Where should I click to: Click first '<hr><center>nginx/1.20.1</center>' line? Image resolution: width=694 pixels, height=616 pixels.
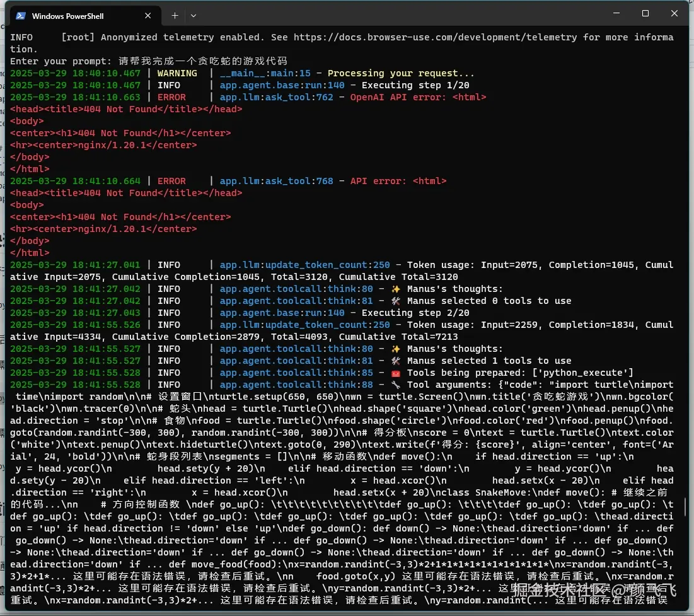(x=103, y=145)
